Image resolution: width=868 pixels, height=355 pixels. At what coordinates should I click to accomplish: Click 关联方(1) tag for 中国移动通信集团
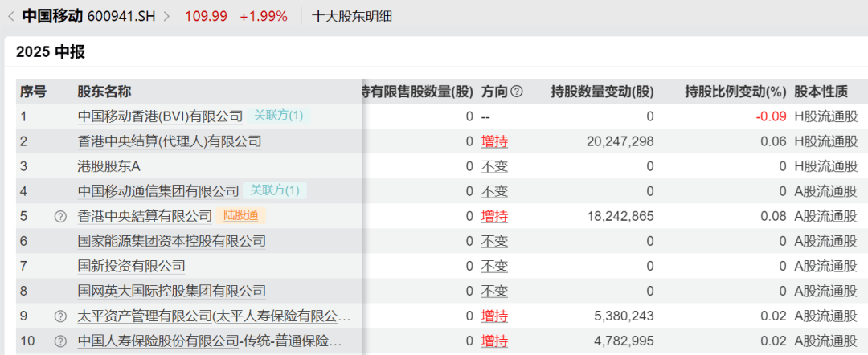274,190
